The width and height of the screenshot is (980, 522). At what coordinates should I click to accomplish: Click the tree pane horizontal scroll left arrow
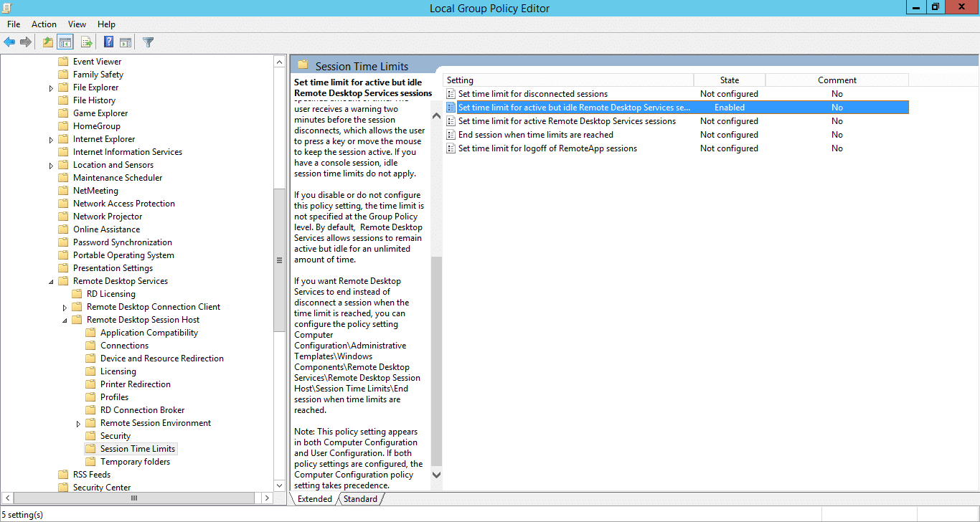pos(6,498)
